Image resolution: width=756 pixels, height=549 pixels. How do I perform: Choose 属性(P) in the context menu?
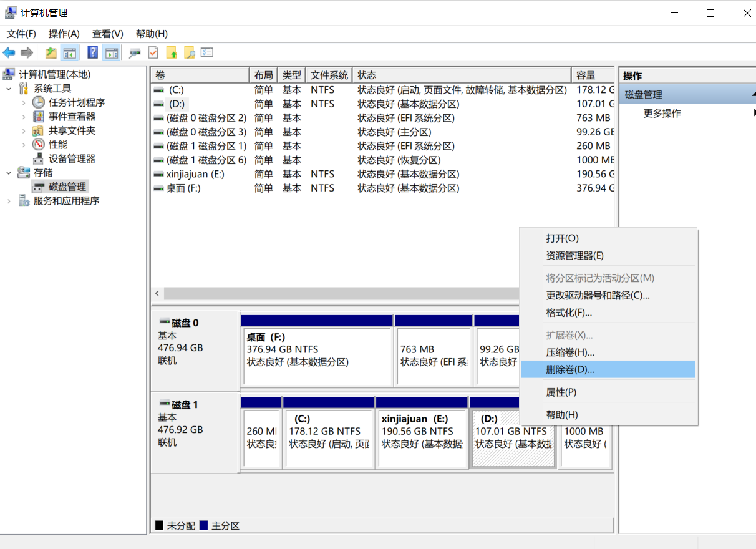click(x=608, y=392)
